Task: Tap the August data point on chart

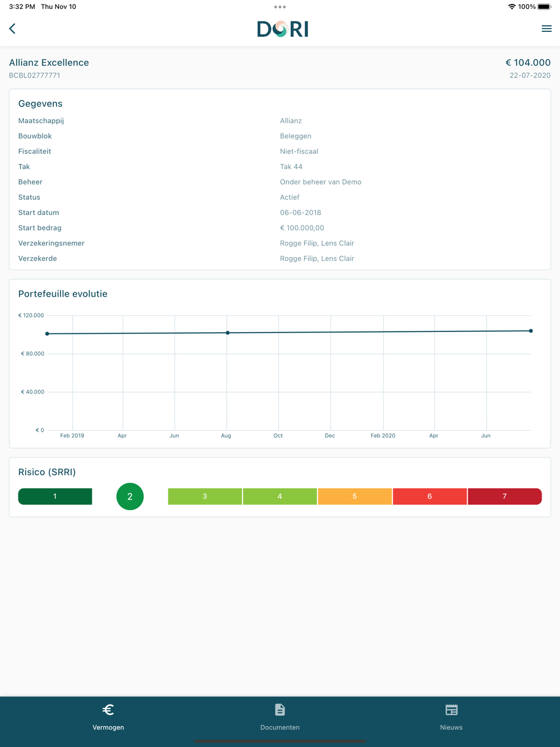Action: click(227, 333)
